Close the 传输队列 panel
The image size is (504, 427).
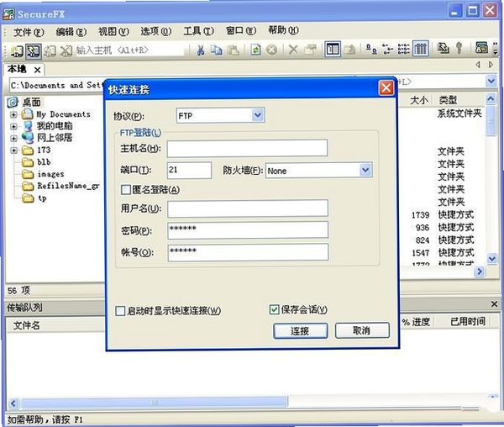(x=495, y=303)
